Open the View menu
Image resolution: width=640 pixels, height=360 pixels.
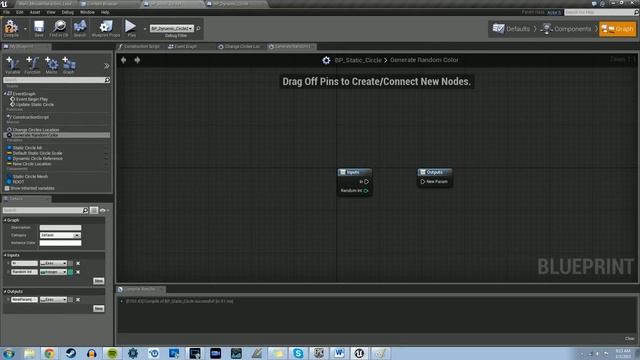pos(51,12)
